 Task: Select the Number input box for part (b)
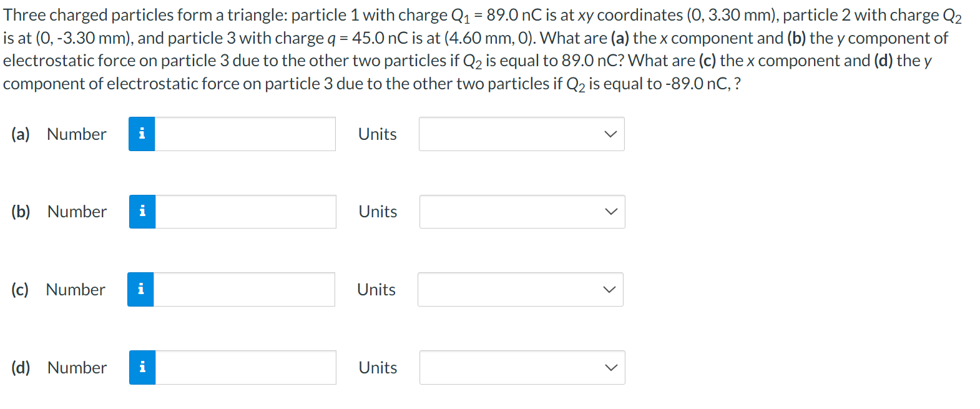pos(245,212)
